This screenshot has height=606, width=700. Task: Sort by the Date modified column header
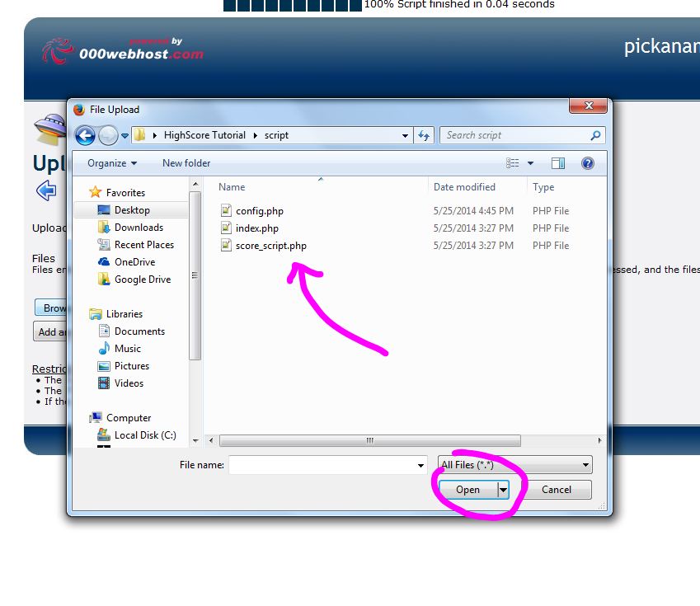pos(464,187)
